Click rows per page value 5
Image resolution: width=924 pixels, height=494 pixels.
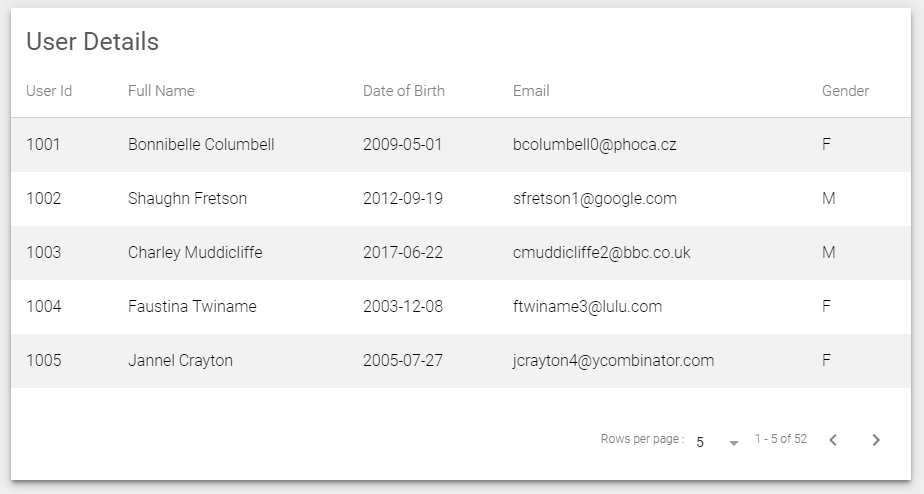click(x=701, y=441)
